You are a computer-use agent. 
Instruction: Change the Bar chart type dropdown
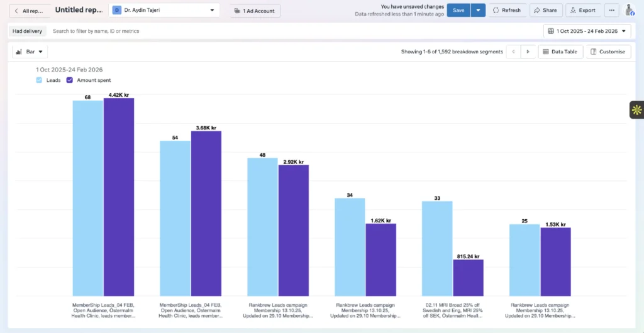(x=30, y=52)
